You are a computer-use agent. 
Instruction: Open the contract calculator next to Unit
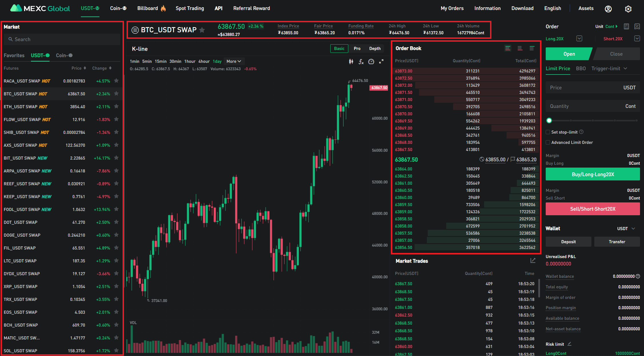tap(626, 26)
